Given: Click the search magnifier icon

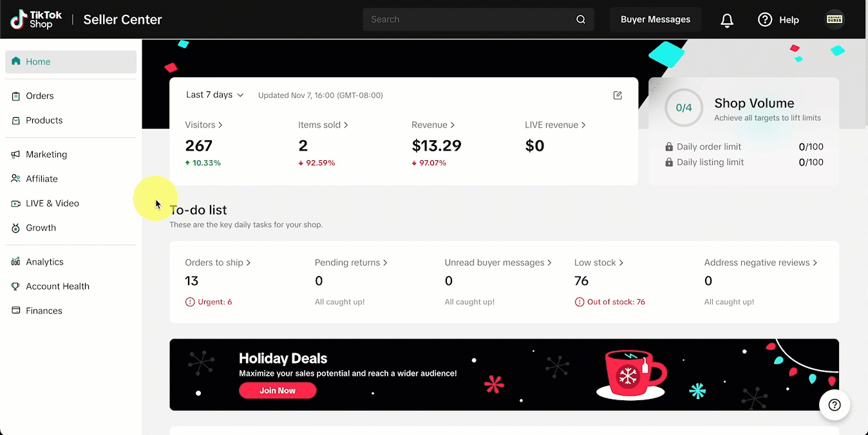Looking at the screenshot, I should point(580,19).
